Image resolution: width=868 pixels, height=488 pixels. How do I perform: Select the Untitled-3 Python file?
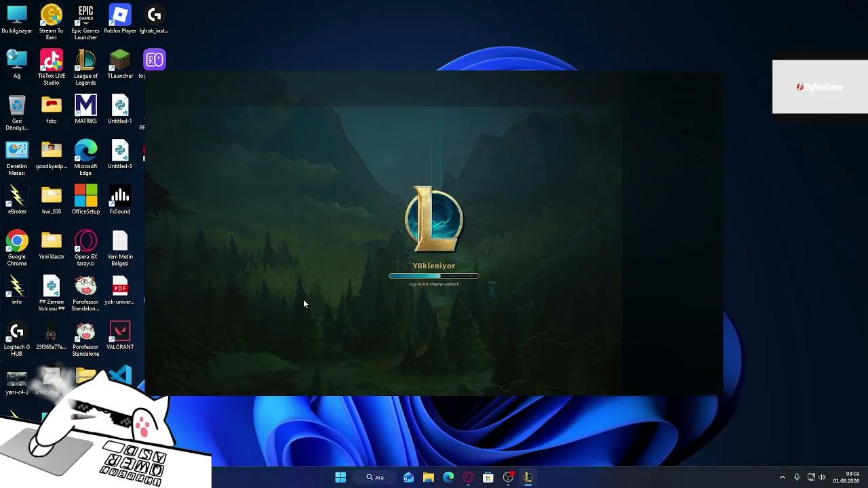120,155
